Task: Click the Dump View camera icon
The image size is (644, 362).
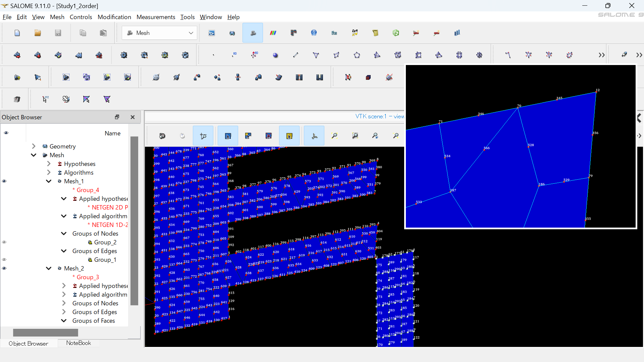Action: (162, 136)
